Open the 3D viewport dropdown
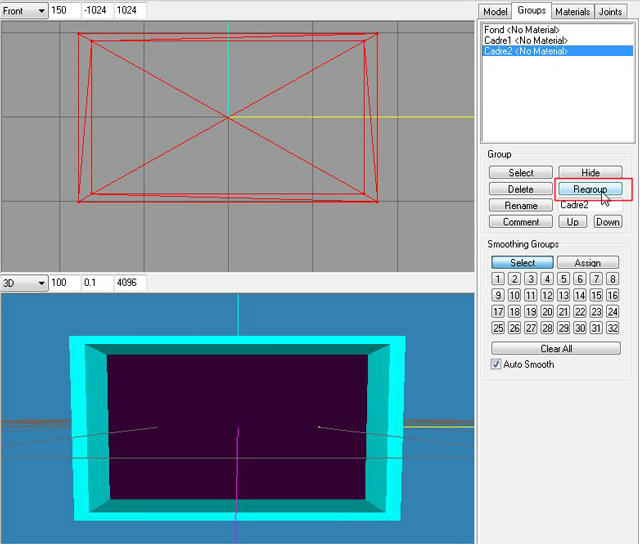The image size is (640, 544). pos(24,282)
